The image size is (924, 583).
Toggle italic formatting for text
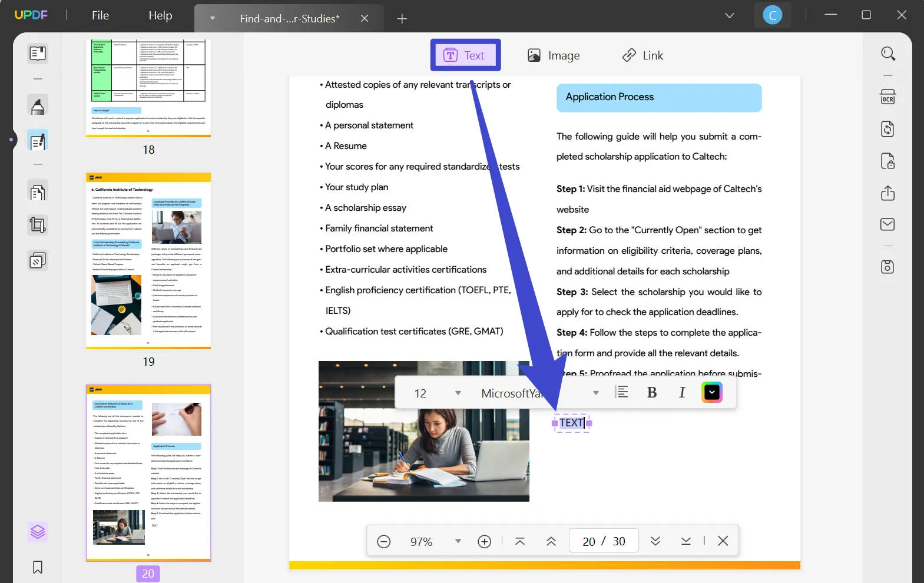(x=682, y=393)
